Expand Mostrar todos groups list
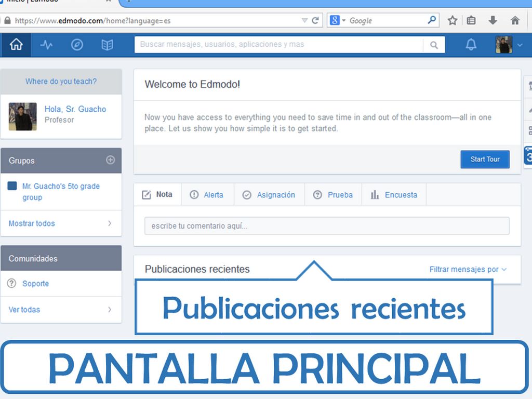The image size is (532, 399). 60,223
